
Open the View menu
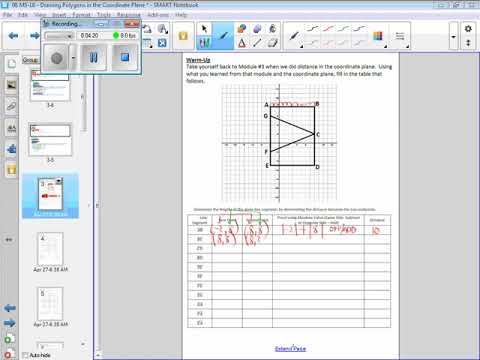(40, 15)
